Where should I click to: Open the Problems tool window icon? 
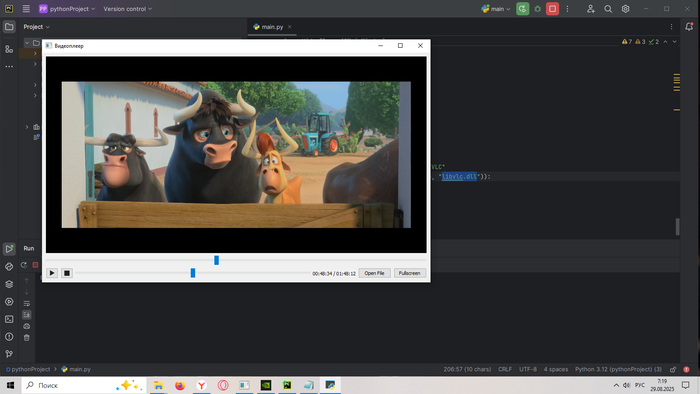point(9,336)
